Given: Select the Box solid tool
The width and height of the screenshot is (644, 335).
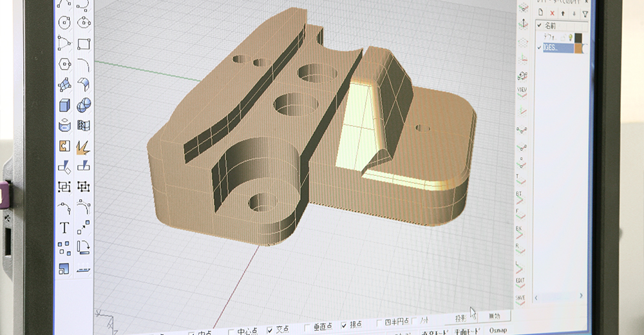Looking at the screenshot, I should [64, 105].
